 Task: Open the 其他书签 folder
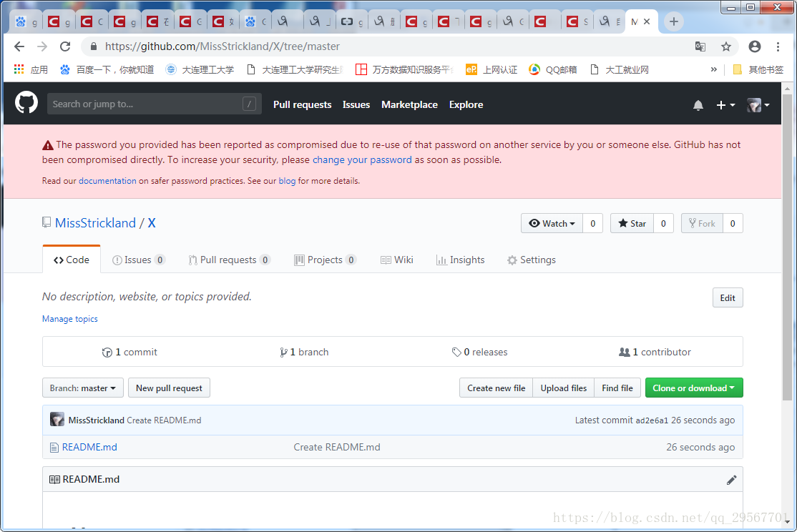[758, 69]
